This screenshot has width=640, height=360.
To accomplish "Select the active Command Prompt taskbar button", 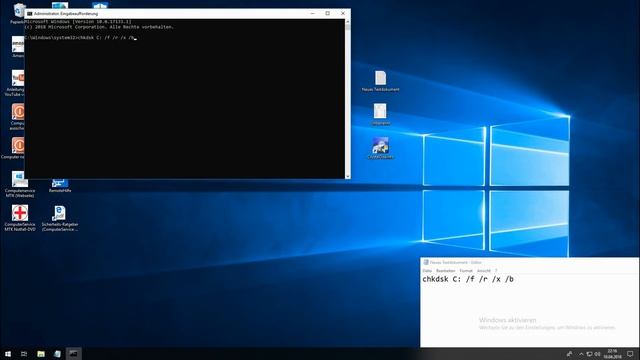I will (x=73, y=354).
